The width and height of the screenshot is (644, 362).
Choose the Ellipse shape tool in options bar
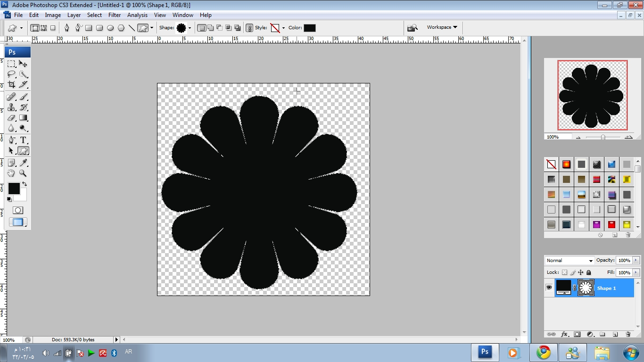coord(110,28)
